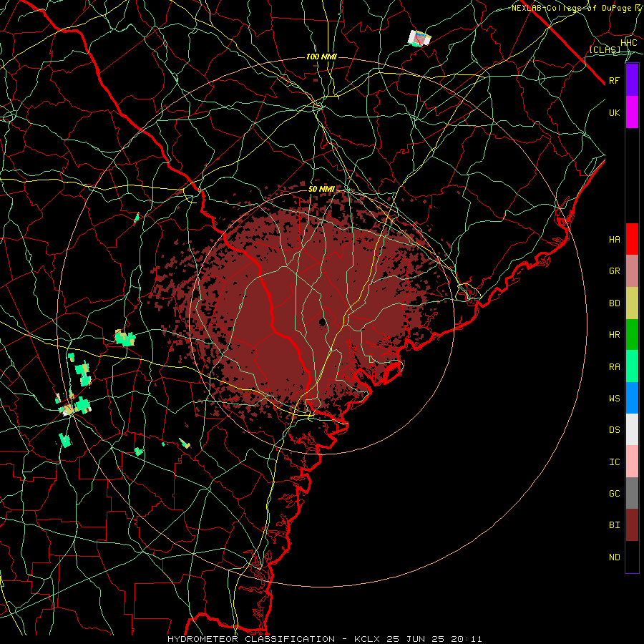Click the RA legend label text
Viewport: 644px width, 644px height.
615,367
